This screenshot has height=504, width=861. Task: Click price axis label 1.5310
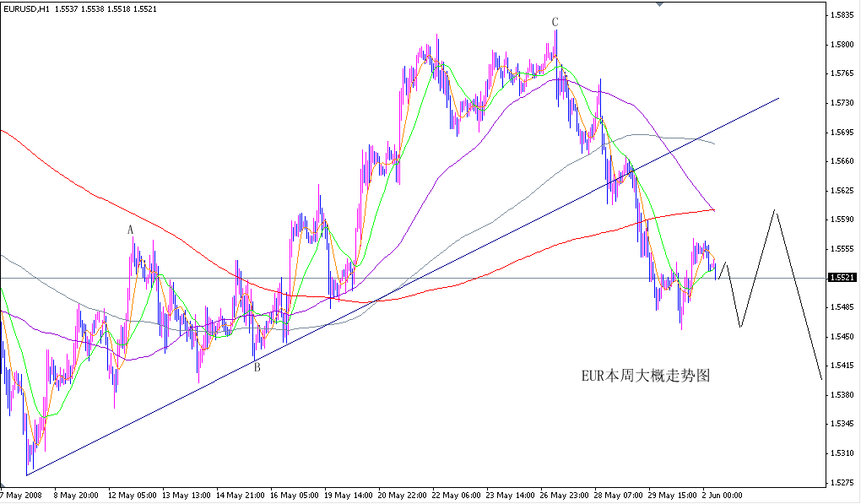pos(842,453)
